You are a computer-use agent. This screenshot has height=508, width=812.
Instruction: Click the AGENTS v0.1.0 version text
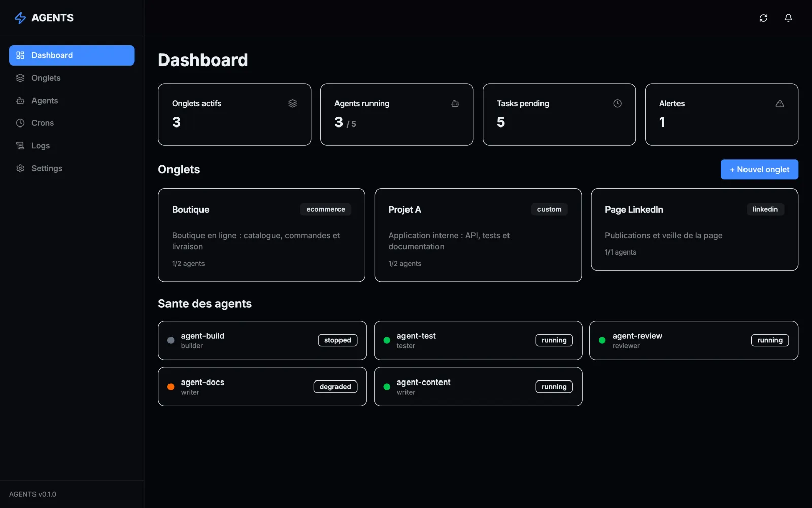(32, 494)
